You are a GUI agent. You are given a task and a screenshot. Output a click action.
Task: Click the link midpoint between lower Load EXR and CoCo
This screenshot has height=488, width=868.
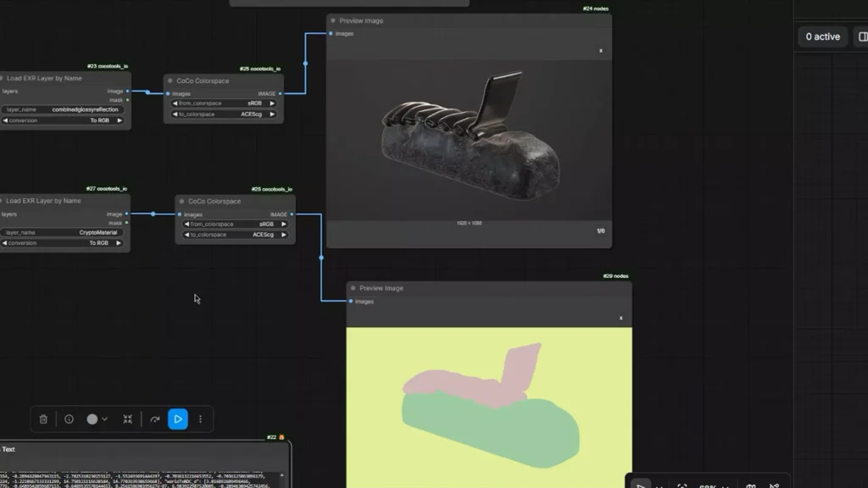click(153, 213)
